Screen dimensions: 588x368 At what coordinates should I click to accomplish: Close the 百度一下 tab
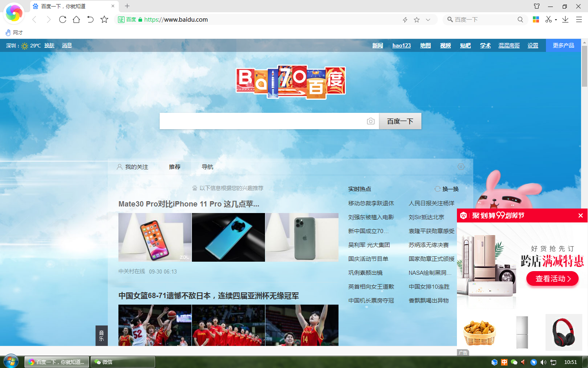point(113,6)
